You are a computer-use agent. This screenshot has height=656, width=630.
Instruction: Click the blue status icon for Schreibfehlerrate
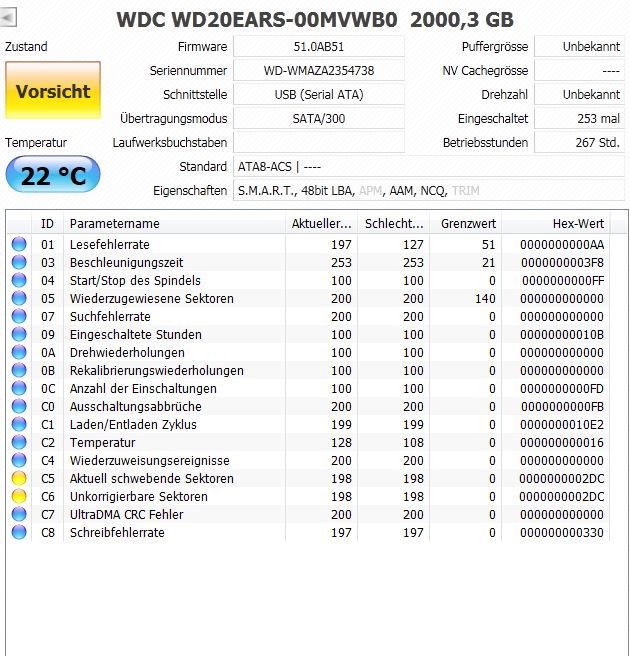[x=19, y=532]
